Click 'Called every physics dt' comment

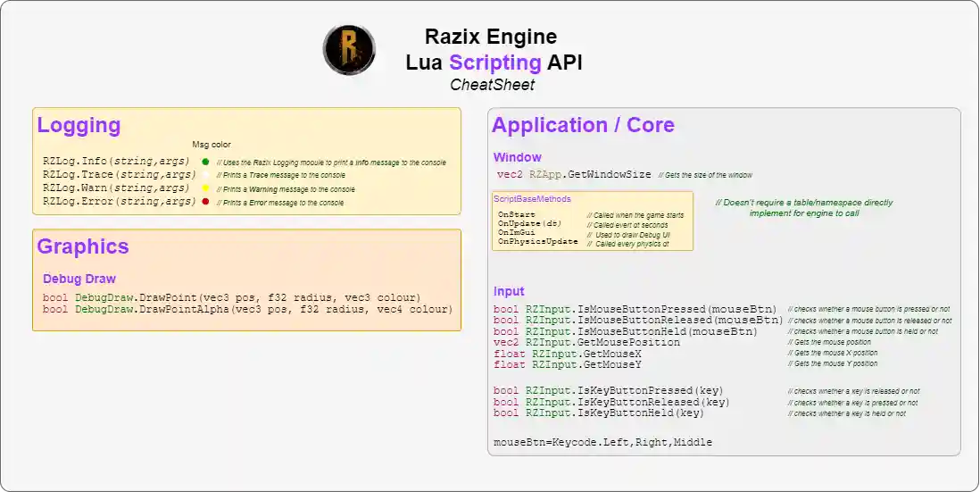click(x=628, y=244)
